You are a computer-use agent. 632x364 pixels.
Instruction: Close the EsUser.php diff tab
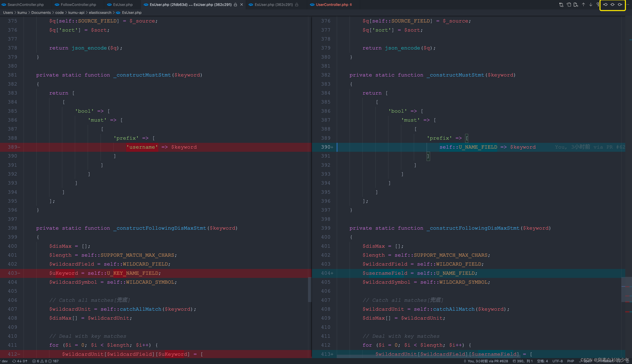(242, 5)
